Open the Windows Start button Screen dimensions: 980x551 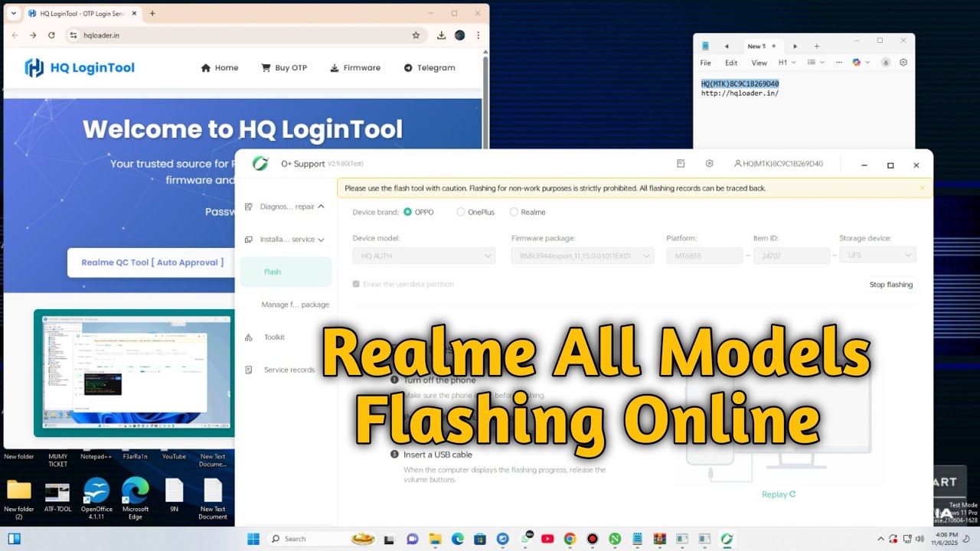(253, 539)
